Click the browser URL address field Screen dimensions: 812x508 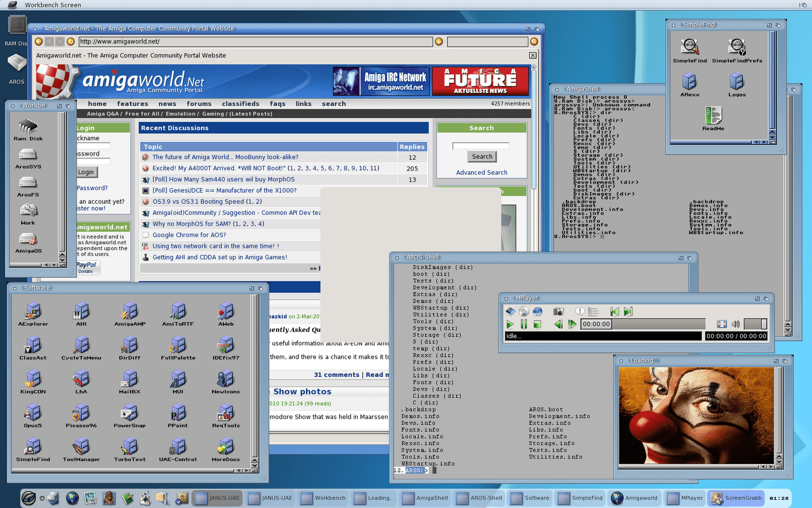[256, 42]
